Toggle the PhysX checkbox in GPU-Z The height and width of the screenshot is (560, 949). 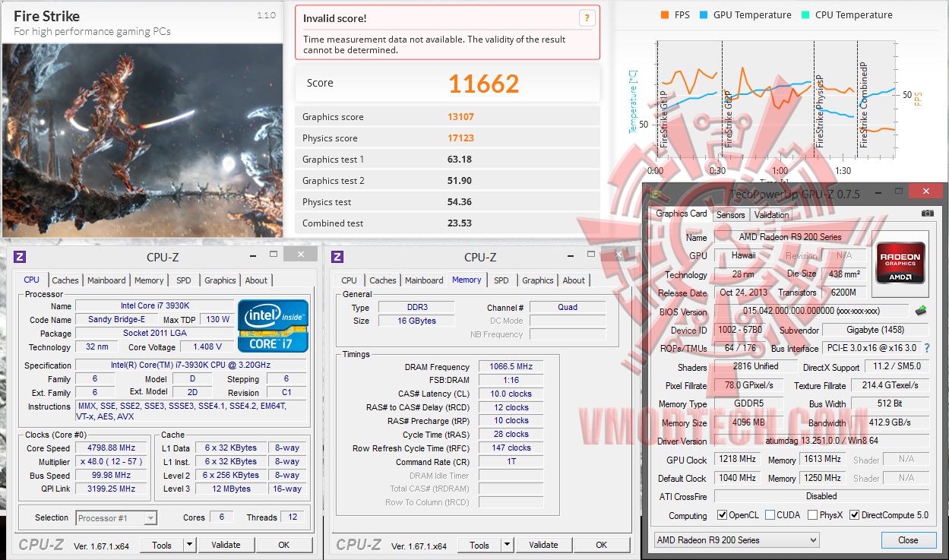pyautogui.click(x=813, y=514)
